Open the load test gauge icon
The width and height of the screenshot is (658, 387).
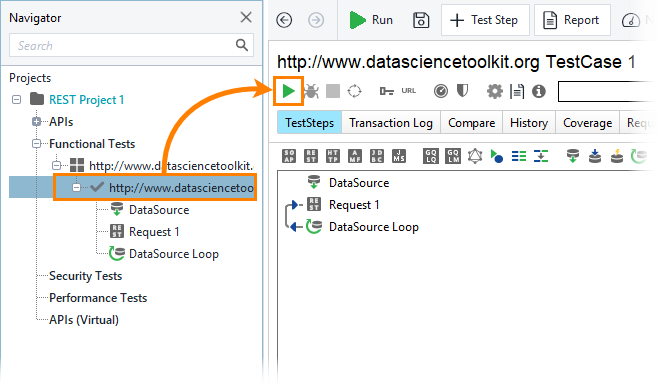(441, 91)
